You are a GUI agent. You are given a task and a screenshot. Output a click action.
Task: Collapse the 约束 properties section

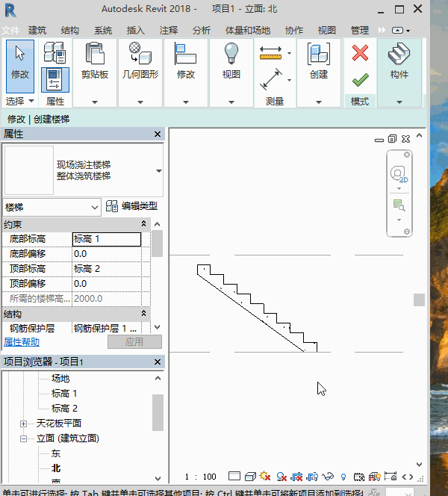point(144,224)
